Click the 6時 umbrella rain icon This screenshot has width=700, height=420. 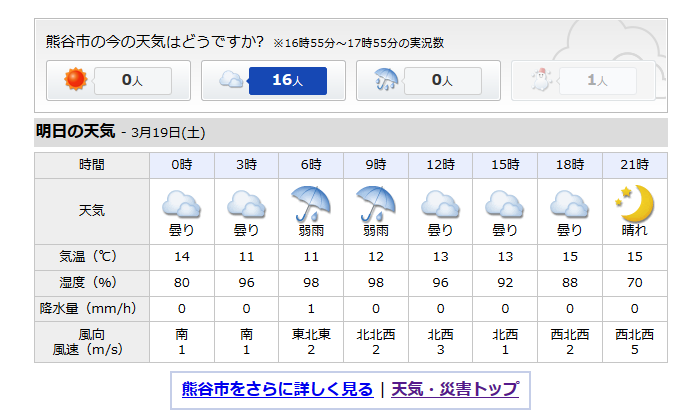(x=311, y=204)
